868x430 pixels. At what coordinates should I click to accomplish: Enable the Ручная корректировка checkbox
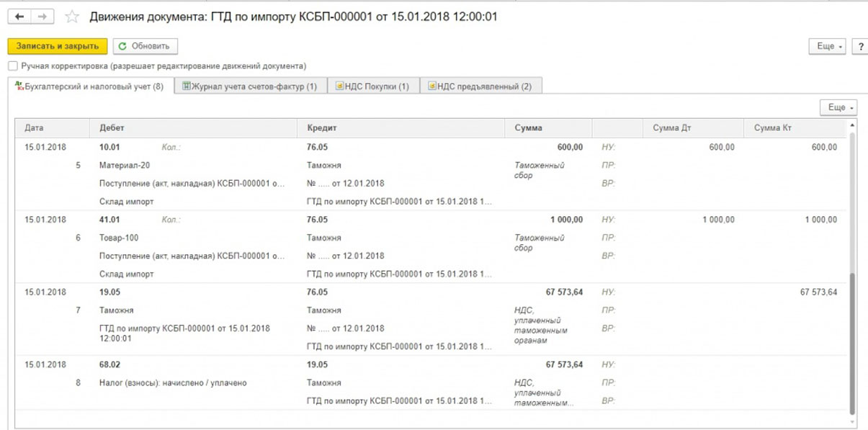pos(13,66)
